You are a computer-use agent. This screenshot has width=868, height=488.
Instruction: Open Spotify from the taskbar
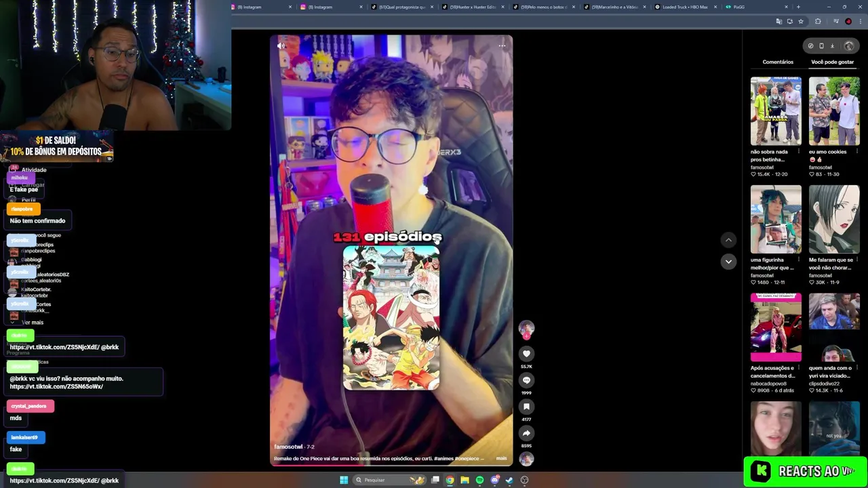pyautogui.click(x=479, y=480)
